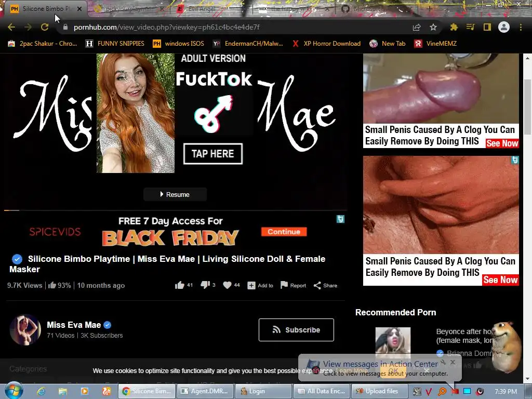Switch to the pickyourplay tab
This screenshot has width=532, height=399.
coord(128,9)
